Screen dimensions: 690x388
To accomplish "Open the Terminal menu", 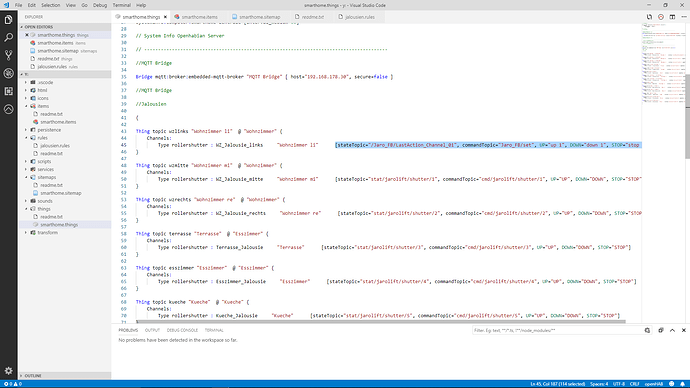I will pos(121,5).
